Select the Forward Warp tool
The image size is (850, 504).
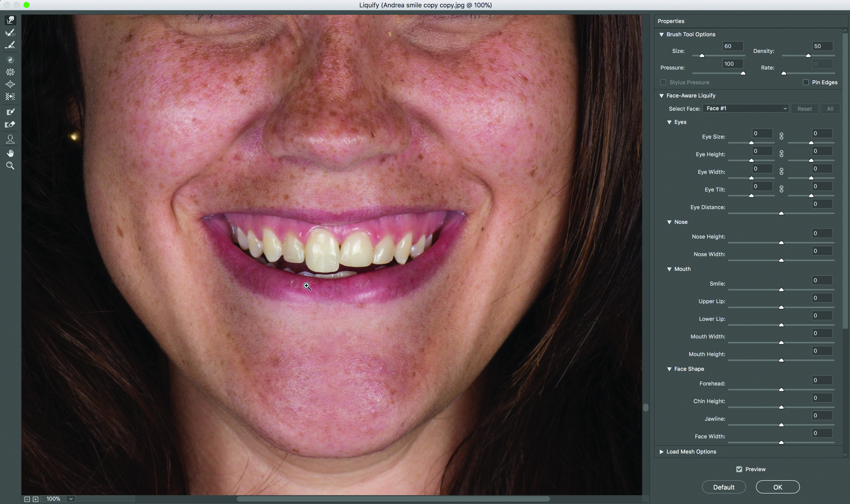[10, 20]
